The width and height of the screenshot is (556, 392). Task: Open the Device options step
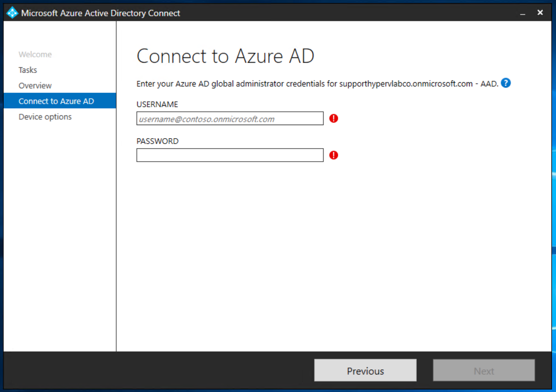coord(45,117)
